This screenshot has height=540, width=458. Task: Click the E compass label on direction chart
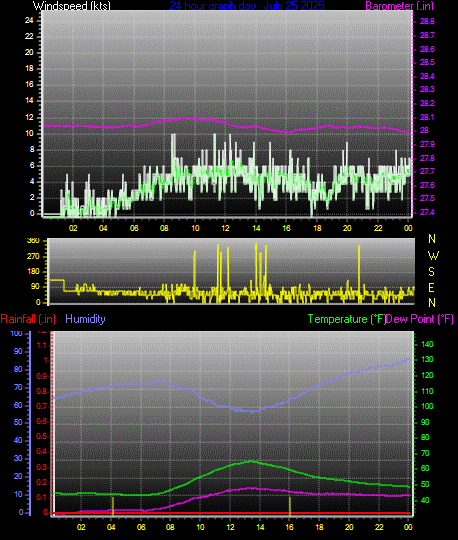tap(431, 287)
